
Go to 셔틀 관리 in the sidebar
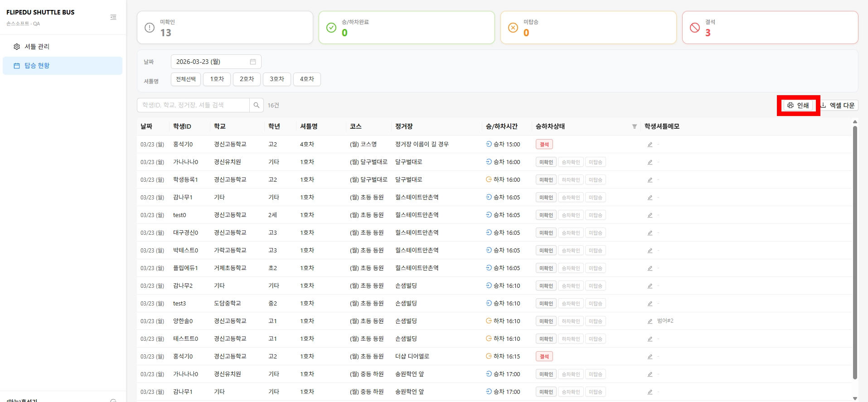(63, 47)
